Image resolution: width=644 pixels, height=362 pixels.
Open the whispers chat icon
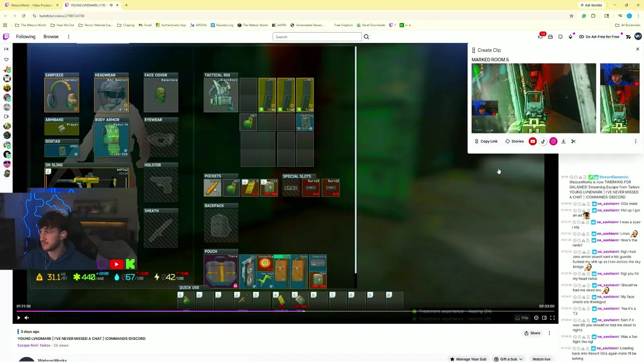click(560, 37)
